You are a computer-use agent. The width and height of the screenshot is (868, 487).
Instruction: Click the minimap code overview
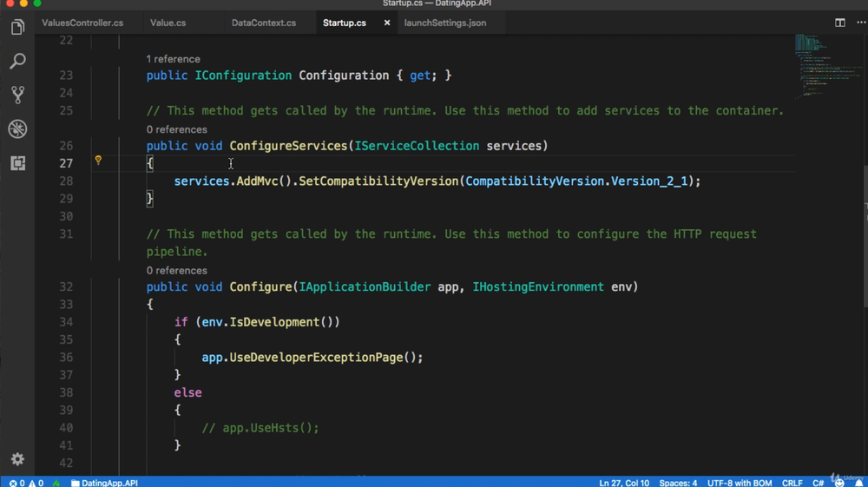tap(816, 65)
